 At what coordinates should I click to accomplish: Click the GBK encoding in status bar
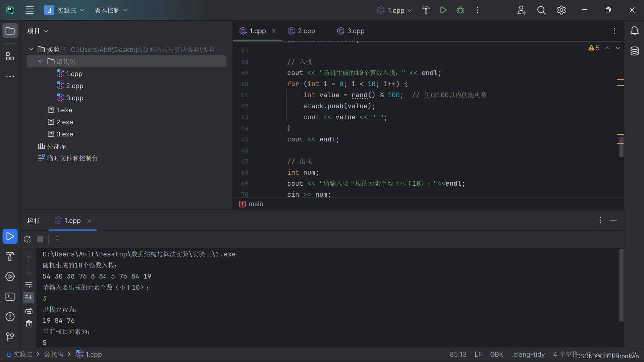point(496,354)
